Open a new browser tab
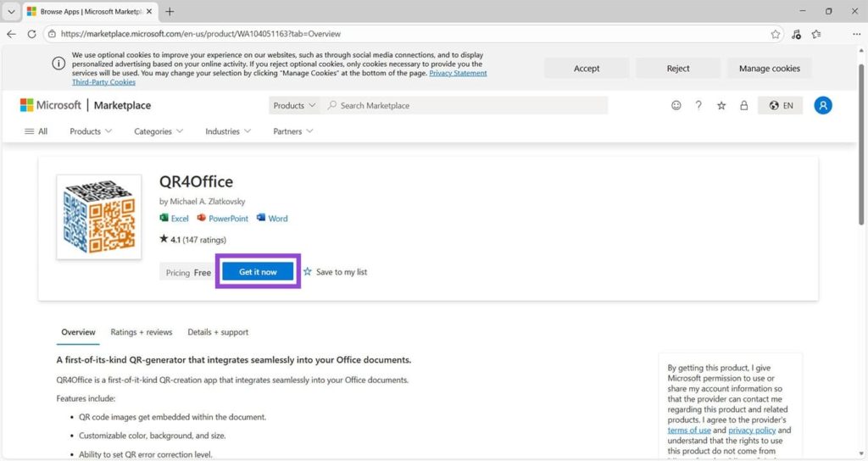This screenshot has height=461, width=868. coord(170,11)
